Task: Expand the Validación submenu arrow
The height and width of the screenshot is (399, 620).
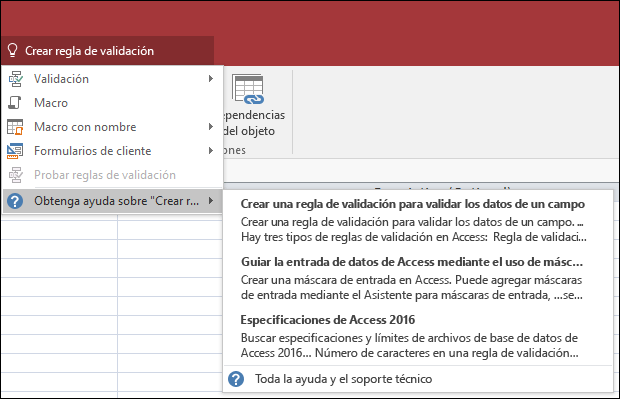Action: tap(211, 79)
